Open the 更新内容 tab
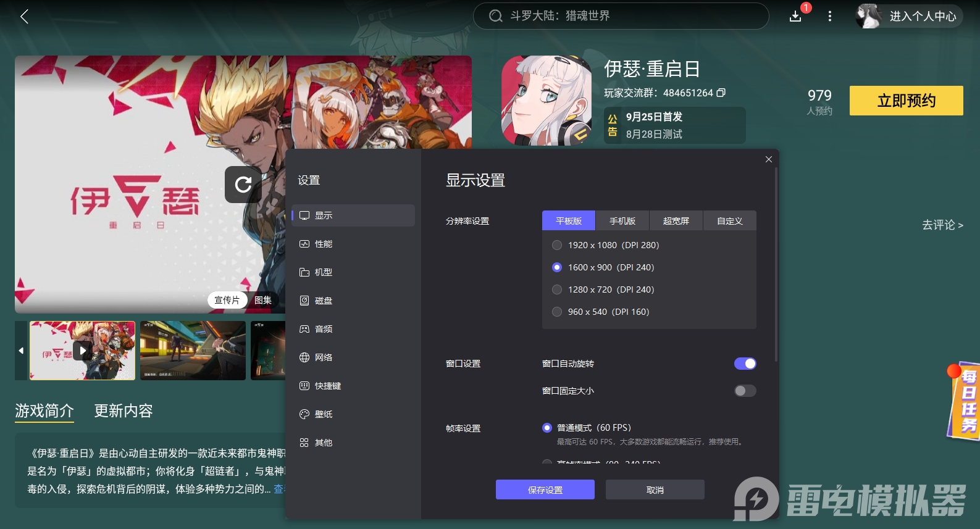 (124, 411)
